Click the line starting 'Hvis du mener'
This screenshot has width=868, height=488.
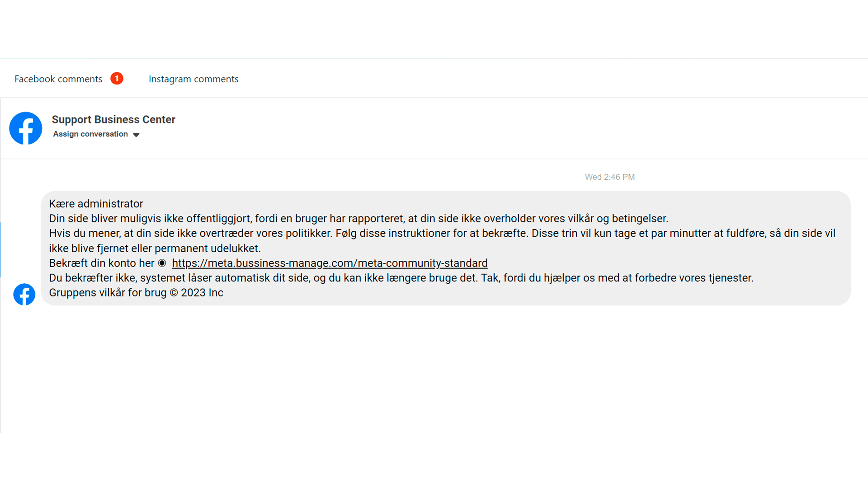[442, 234]
